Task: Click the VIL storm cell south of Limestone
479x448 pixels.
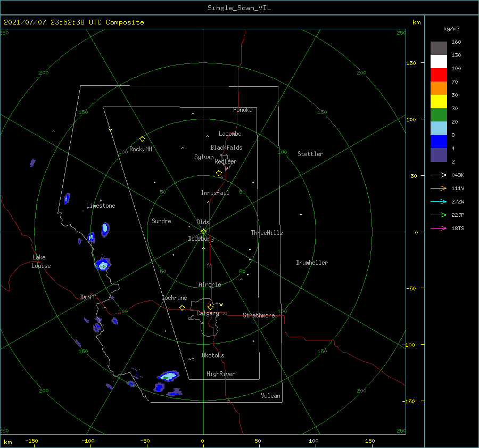Action: point(105,230)
